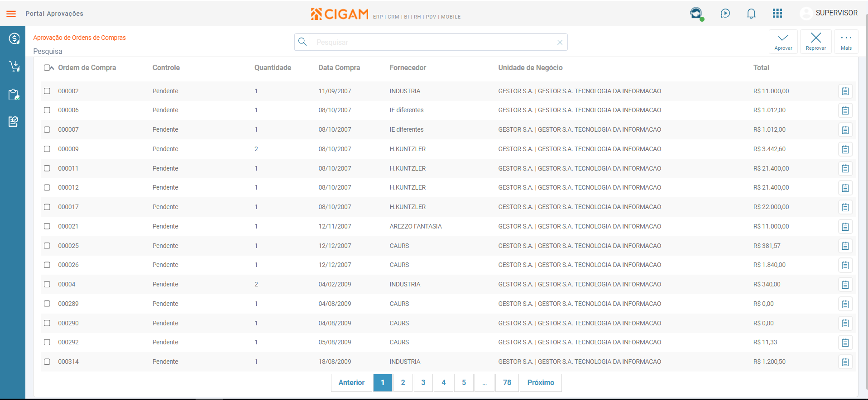Open the clipboard edit sidebar module
The height and width of the screenshot is (400, 868).
click(x=14, y=94)
